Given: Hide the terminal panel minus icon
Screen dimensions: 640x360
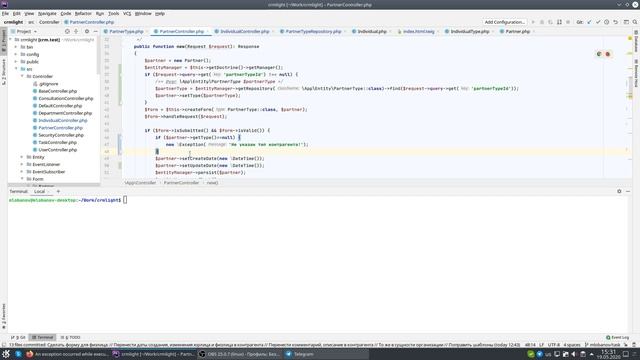Looking at the screenshot, I should pyautogui.click(x=628, y=191).
